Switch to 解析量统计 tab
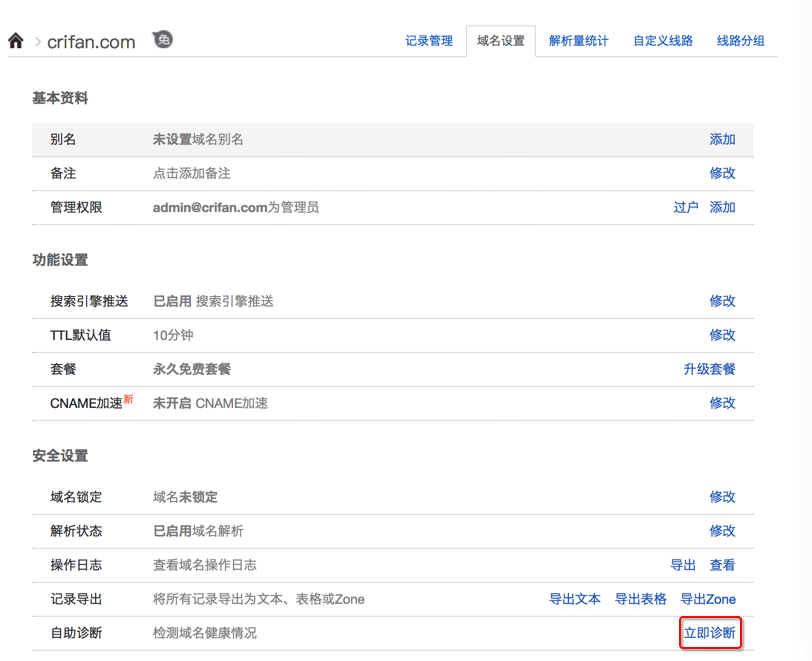The height and width of the screenshot is (661, 812). tap(578, 41)
